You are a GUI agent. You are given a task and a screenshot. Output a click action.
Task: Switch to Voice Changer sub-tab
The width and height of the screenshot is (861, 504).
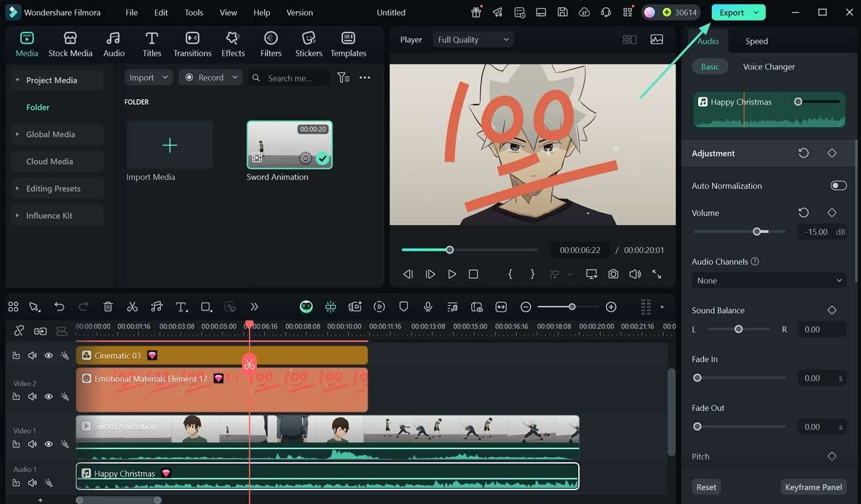[769, 67]
